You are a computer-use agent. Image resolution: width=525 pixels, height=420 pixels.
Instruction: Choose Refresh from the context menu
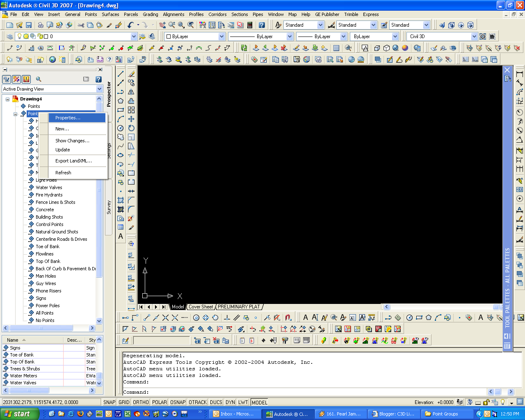77,173
